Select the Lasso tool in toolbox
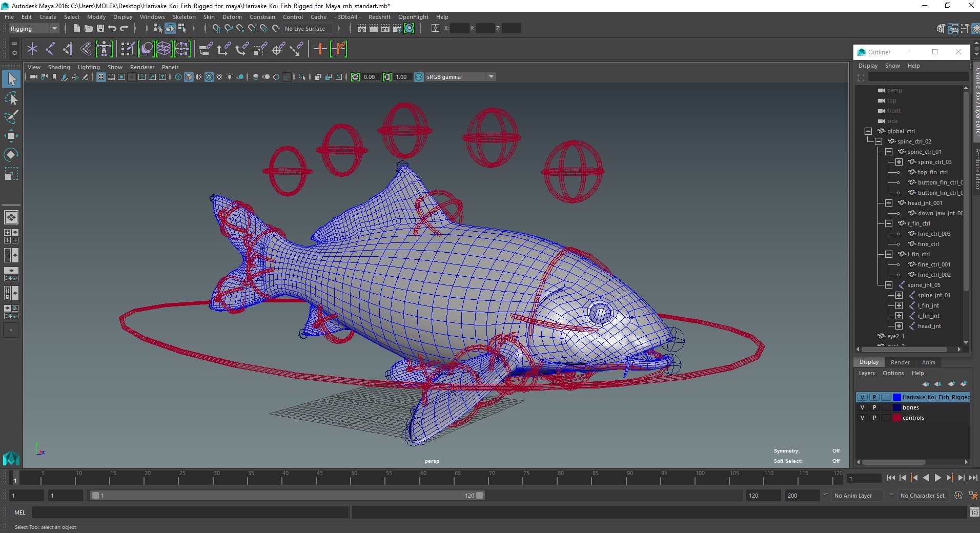This screenshot has width=980, height=533. 11,97
